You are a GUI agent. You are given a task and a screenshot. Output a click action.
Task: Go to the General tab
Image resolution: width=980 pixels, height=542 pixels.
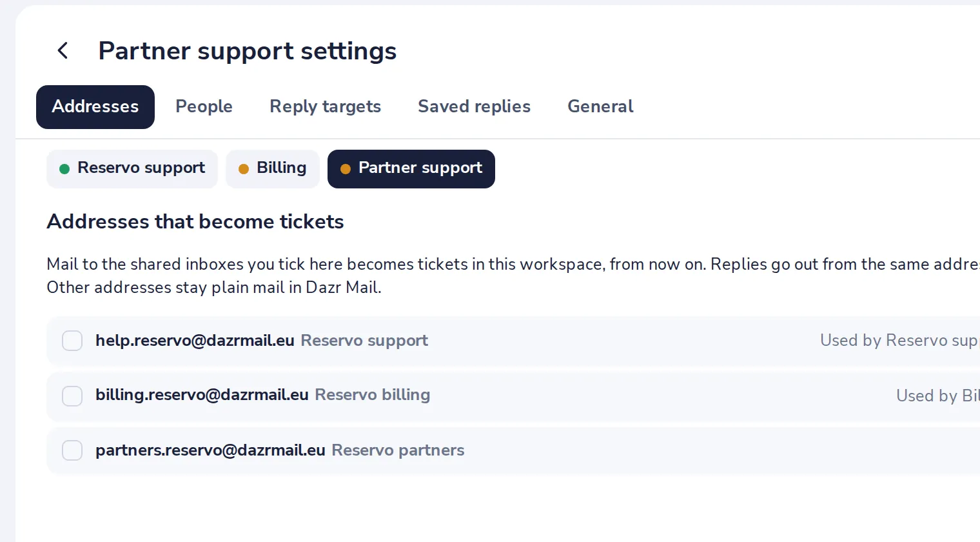(x=600, y=107)
